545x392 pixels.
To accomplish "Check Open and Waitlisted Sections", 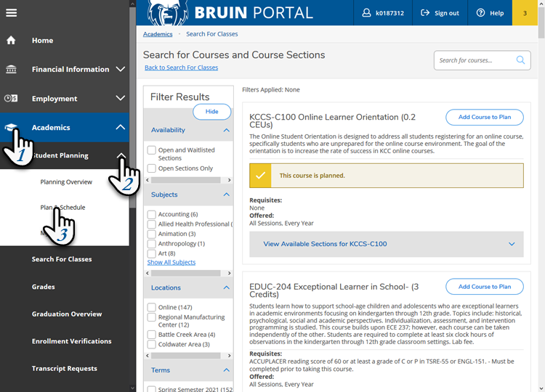I will [x=152, y=150].
